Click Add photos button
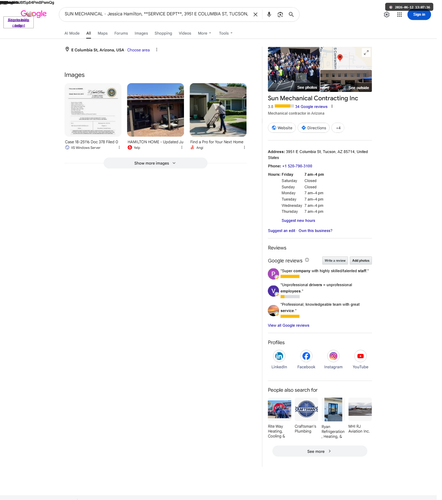Image resolution: width=442 pixels, height=500 pixels. (x=361, y=260)
